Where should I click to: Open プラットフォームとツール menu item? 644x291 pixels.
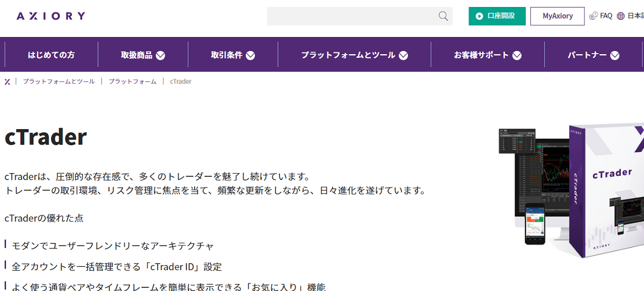(x=348, y=55)
